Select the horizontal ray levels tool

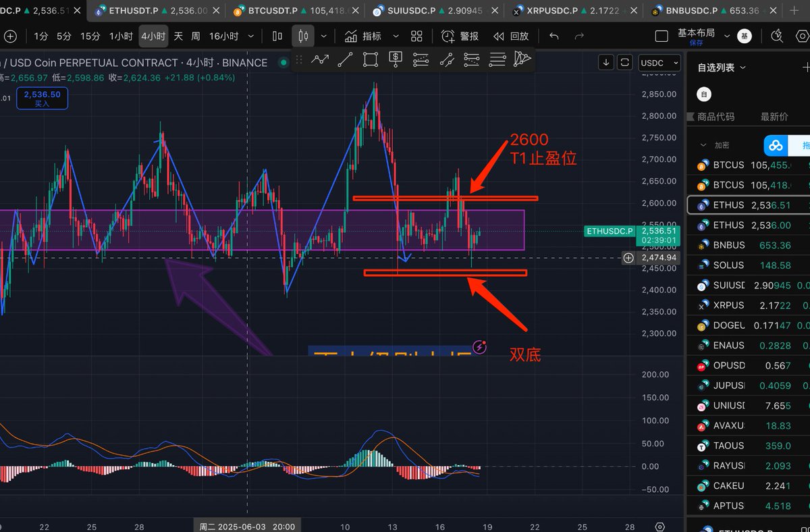pyautogui.click(x=471, y=59)
